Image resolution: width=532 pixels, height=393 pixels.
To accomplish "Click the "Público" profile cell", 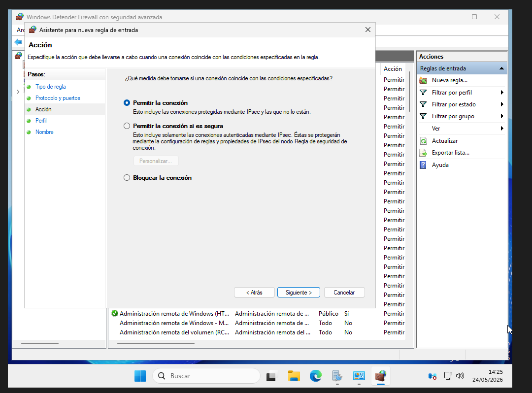I will 329,314.
